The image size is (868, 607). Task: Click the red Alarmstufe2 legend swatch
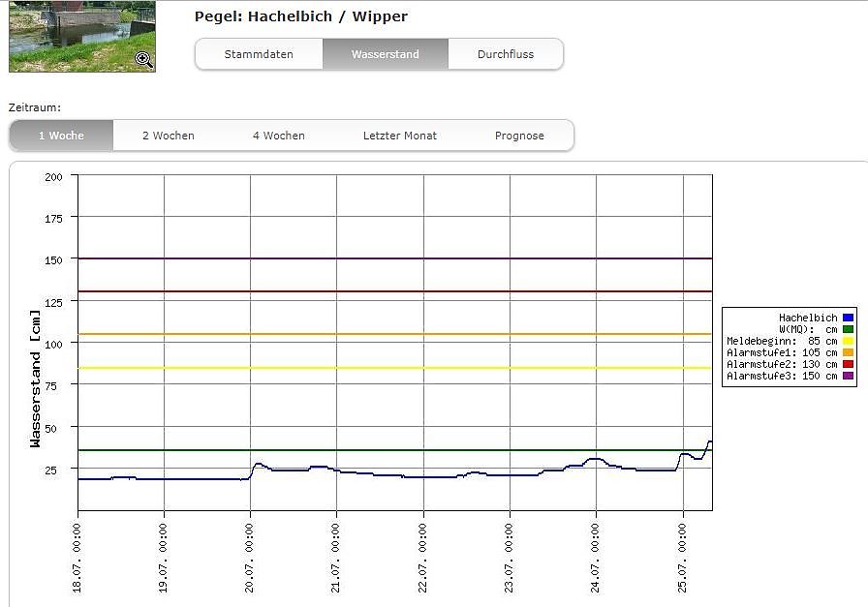coord(847,364)
